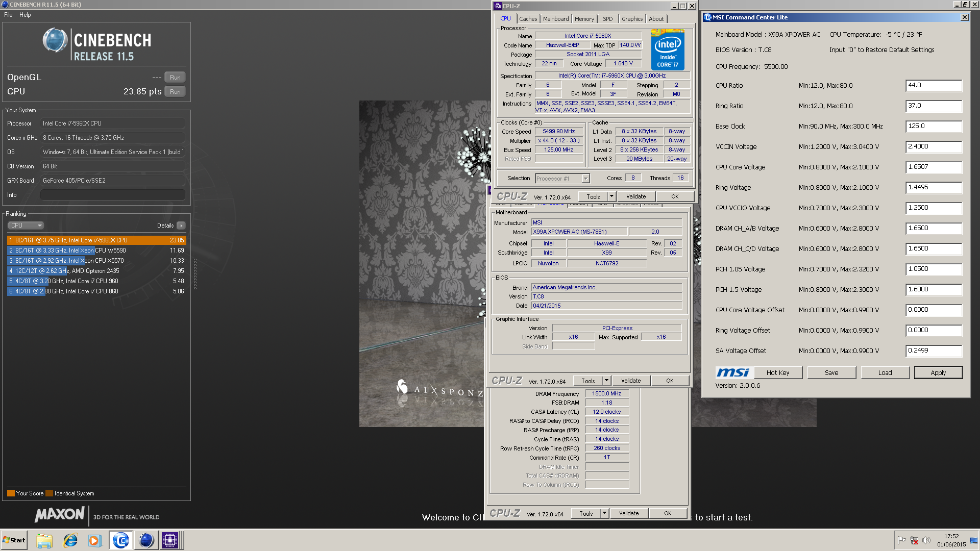Select ranking row AMD Opteron 2435
The image size is (980, 551).
96,271
